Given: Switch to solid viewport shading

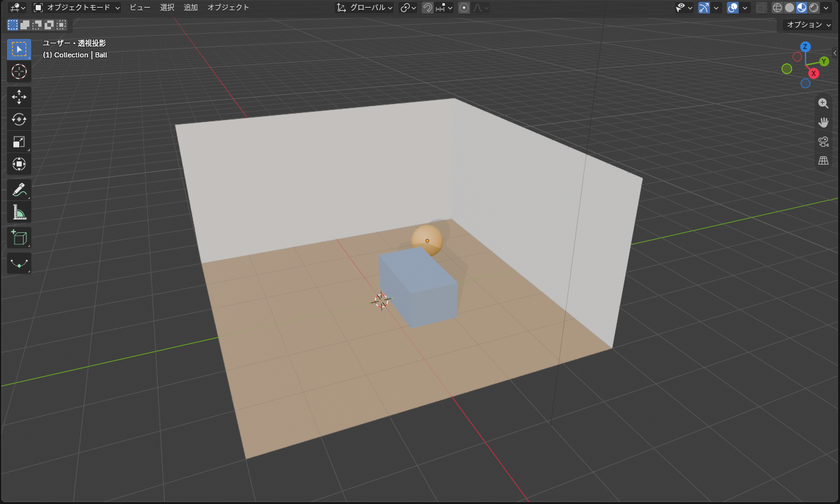Looking at the screenshot, I should coord(790,8).
